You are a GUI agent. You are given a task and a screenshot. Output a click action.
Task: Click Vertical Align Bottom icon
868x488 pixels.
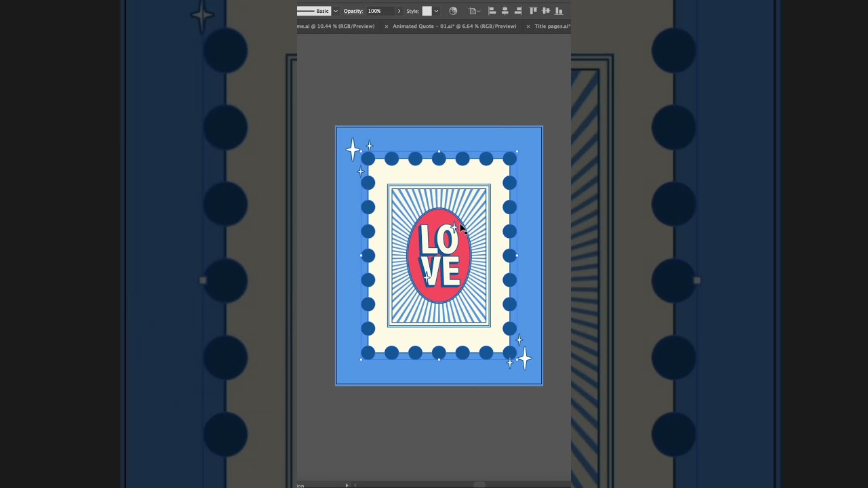click(x=559, y=11)
